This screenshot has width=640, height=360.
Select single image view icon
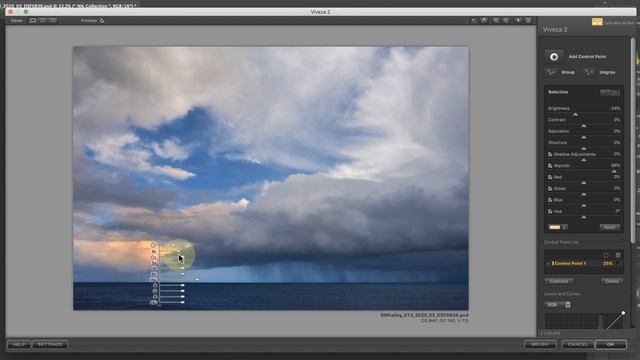pos(33,20)
